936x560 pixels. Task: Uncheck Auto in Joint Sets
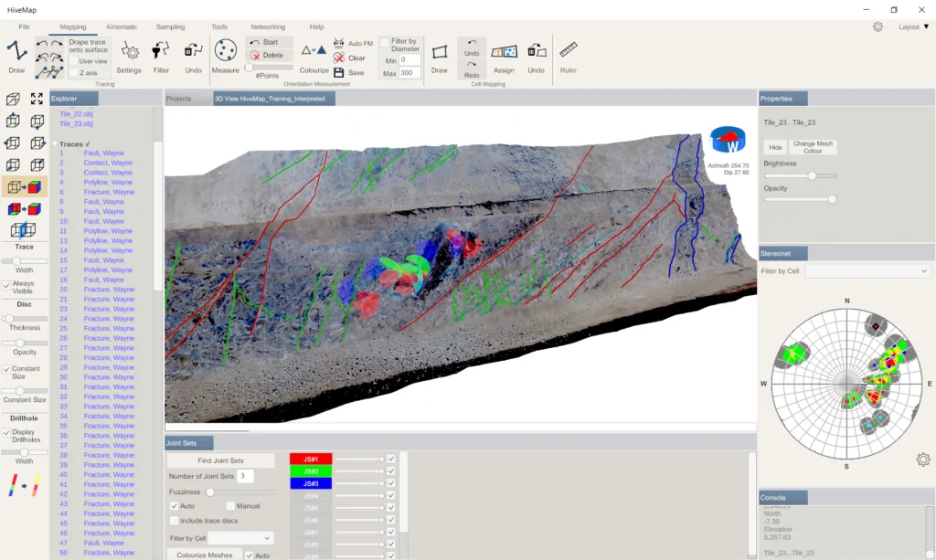coord(175,506)
